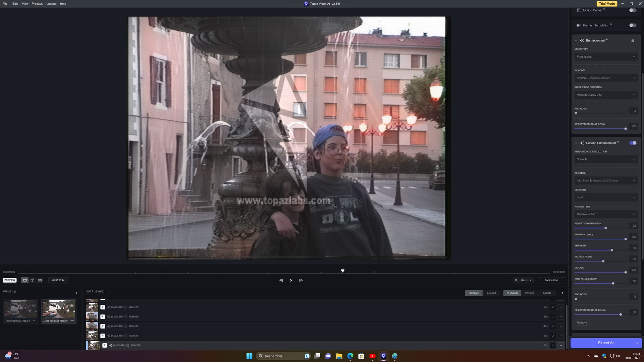
Task: Expand the Iris V1 versions dropdown
Action: (606, 197)
